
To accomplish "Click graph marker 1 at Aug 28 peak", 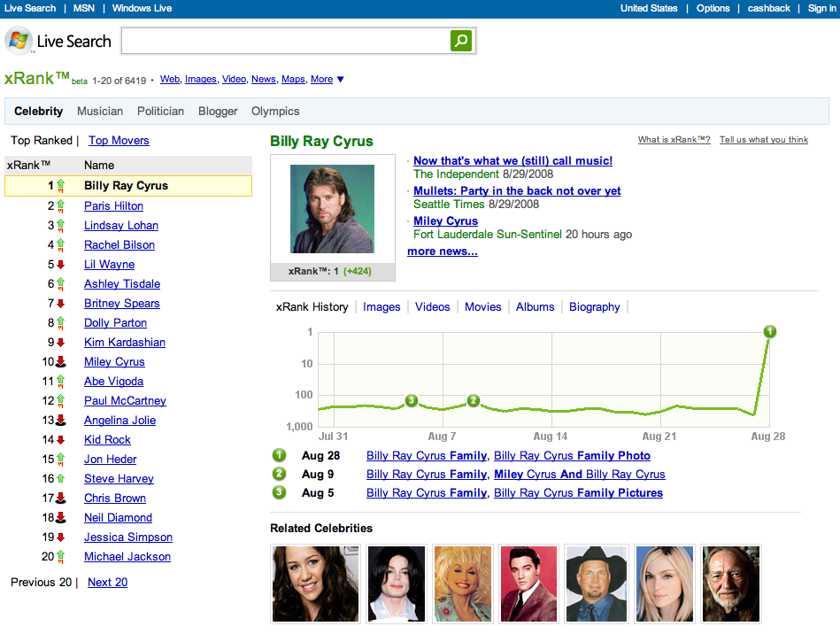I will pyautogui.click(x=770, y=331).
